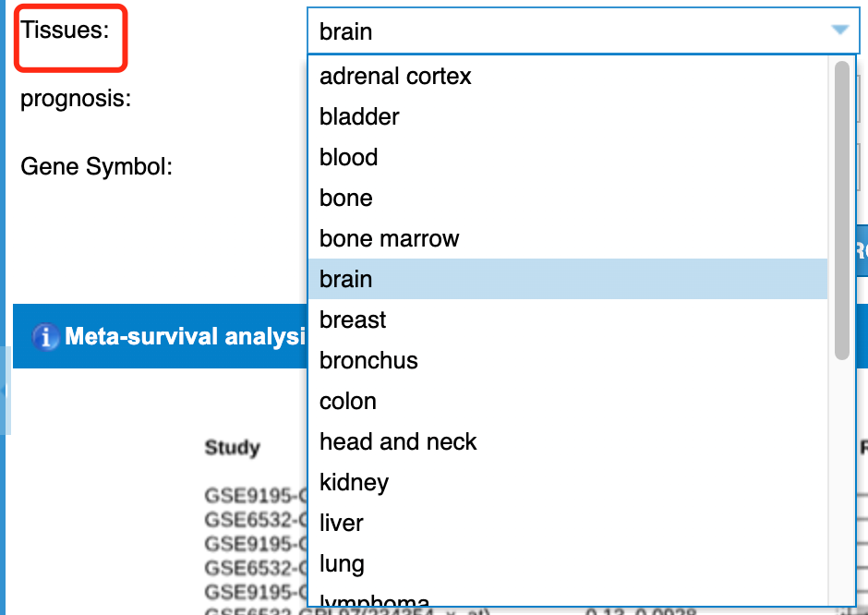Collapse the Tissues dropdown using its arrow

click(x=839, y=30)
